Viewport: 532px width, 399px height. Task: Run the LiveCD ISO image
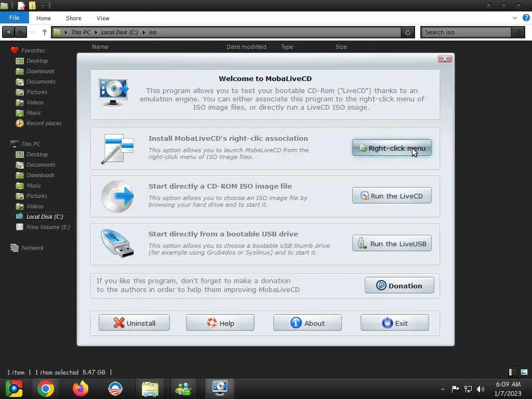tap(392, 196)
